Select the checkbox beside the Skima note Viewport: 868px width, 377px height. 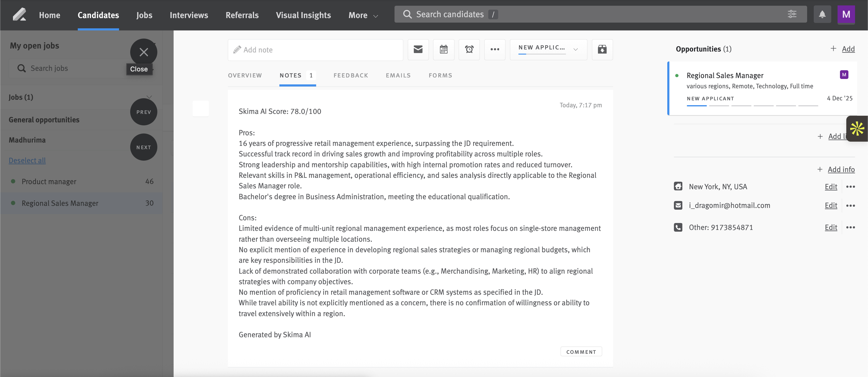[x=200, y=108]
